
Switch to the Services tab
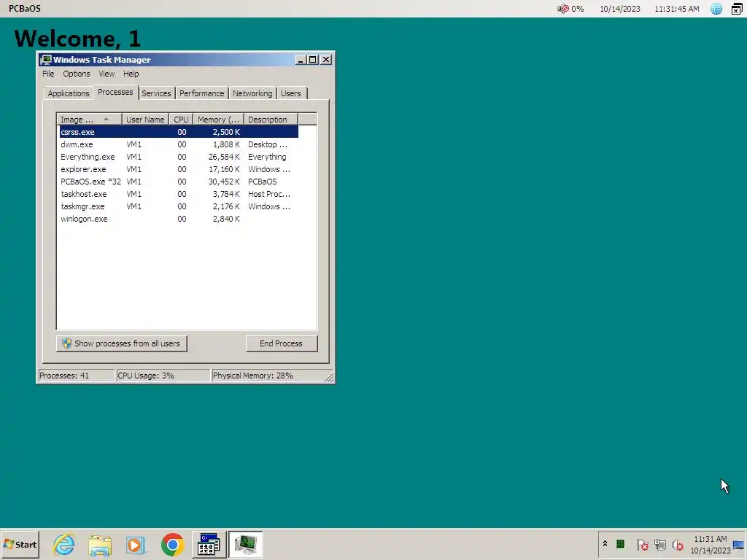[x=156, y=93]
